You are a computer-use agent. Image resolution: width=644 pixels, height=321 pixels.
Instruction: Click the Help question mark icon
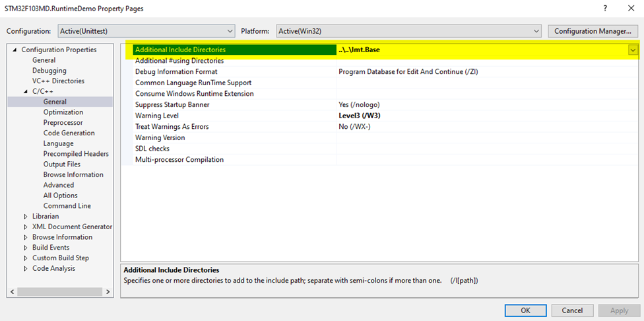coord(605,8)
